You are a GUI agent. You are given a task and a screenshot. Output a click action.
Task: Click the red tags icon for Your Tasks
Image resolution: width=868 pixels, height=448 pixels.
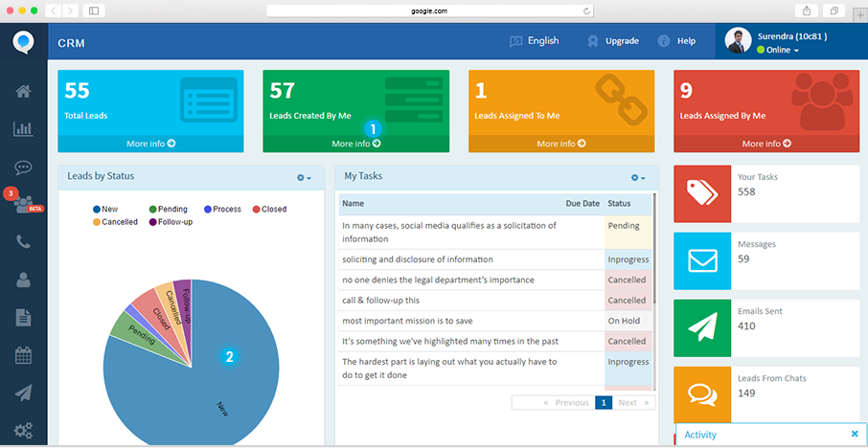[x=702, y=193]
